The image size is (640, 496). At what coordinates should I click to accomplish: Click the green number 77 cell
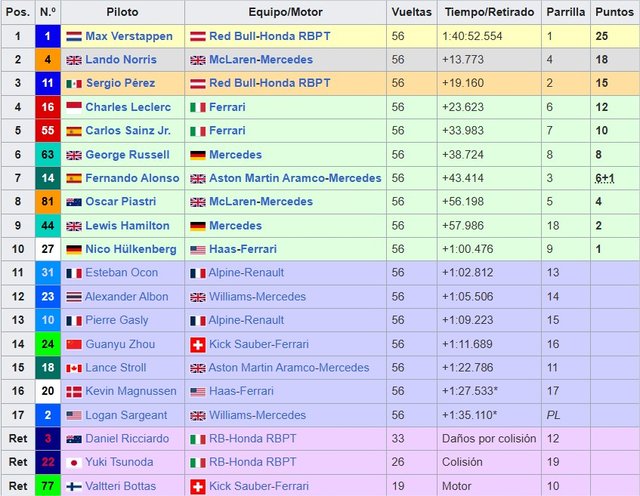pos(48,486)
